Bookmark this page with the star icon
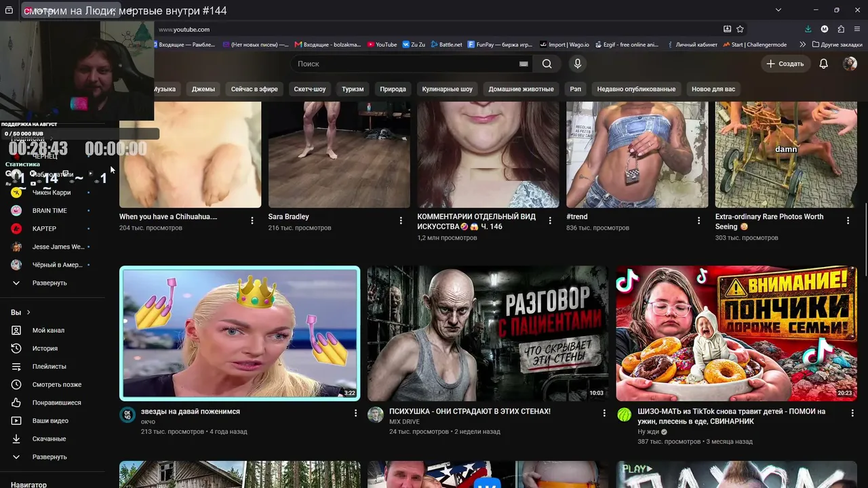868x488 pixels. click(x=740, y=29)
